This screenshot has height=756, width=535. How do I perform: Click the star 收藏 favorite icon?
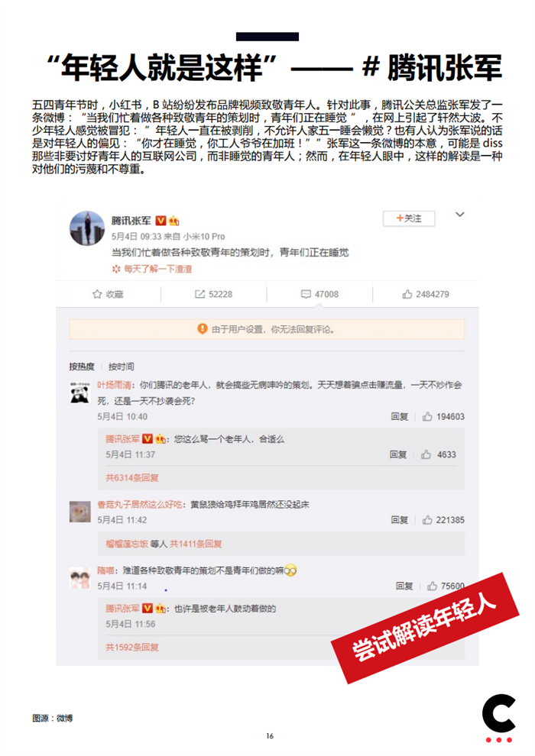pyautogui.click(x=97, y=294)
